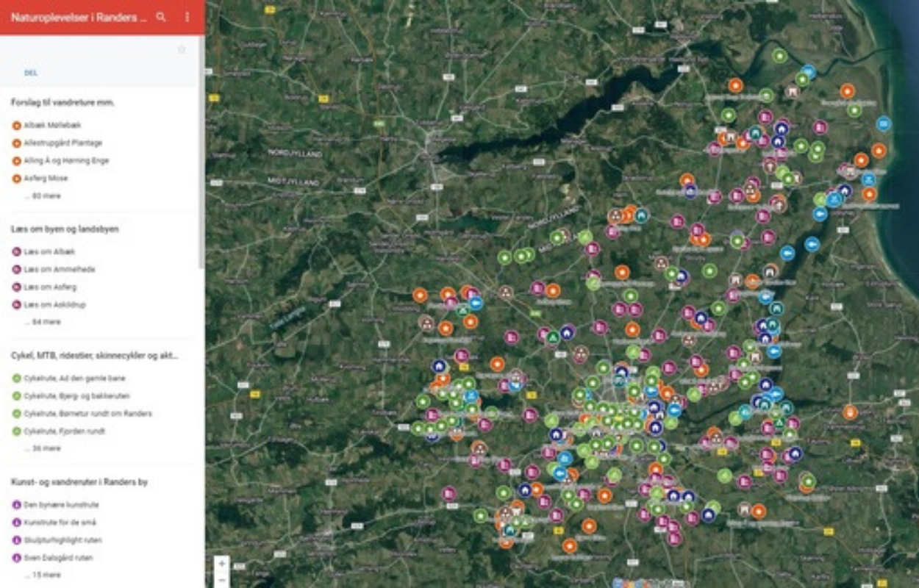Click purple icon beside Den bynære kunstrute
919x588 pixels.
tap(16, 505)
